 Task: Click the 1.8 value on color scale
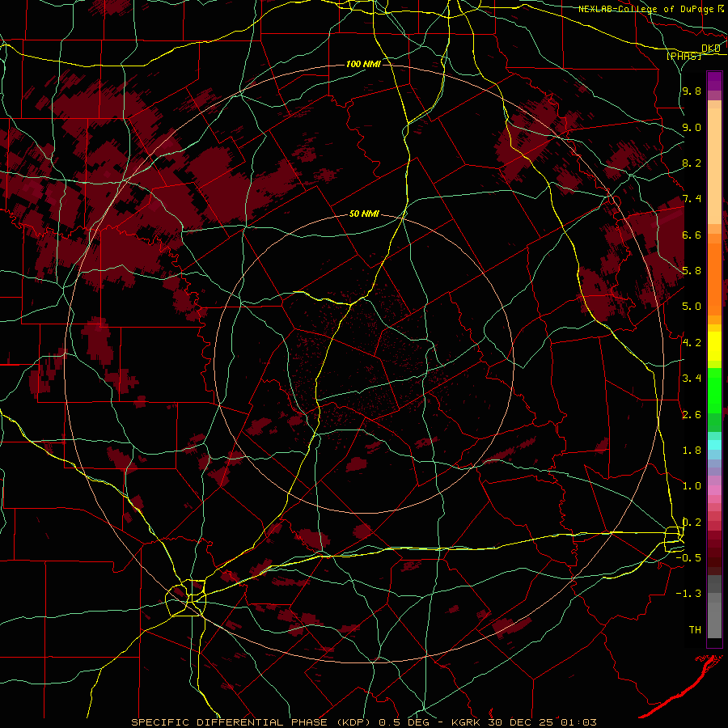click(692, 450)
